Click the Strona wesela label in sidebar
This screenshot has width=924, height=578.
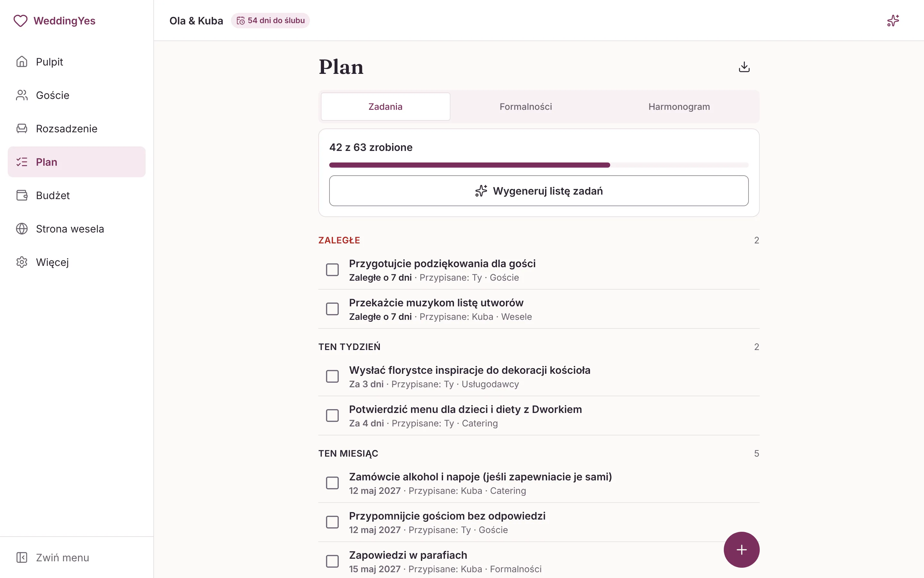[x=70, y=229]
